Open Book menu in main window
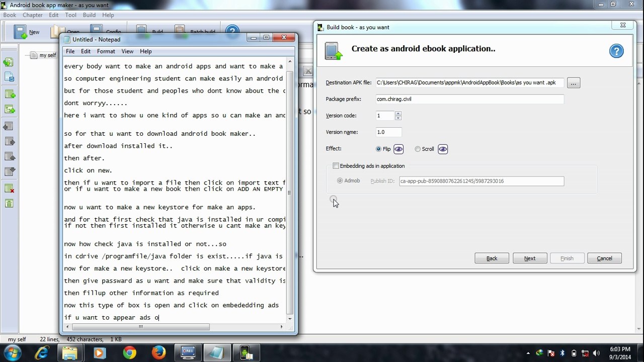This screenshot has width=644, height=362. coord(10,15)
